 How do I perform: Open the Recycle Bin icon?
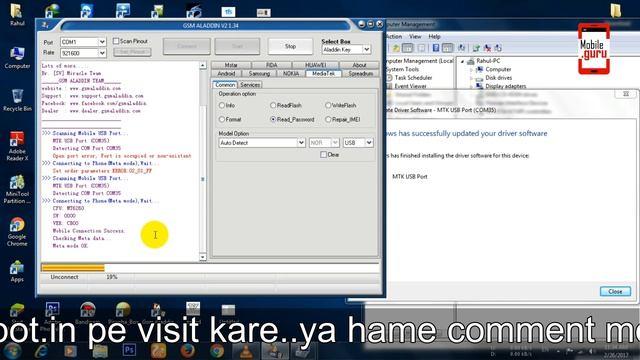click(17, 100)
